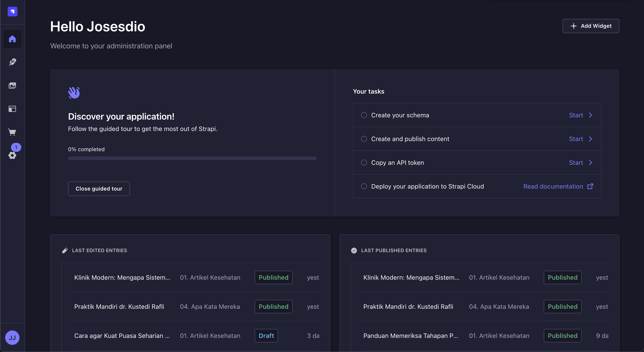Open the Panduan Memeriksa Tahapan entry
The image size is (644, 352).
pos(411,336)
